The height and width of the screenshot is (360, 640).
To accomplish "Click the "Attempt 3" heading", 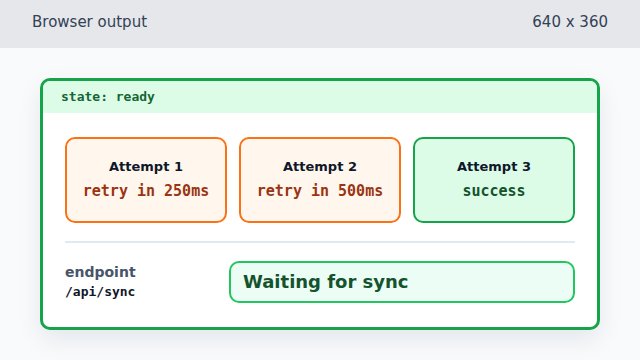I will click(494, 167).
